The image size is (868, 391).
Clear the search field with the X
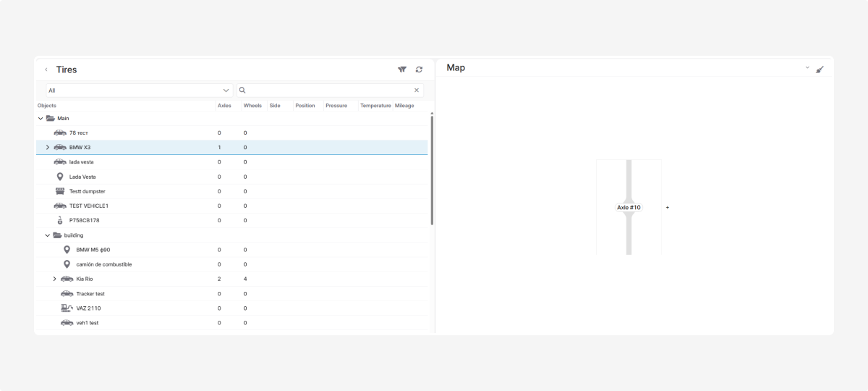click(416, 91)
